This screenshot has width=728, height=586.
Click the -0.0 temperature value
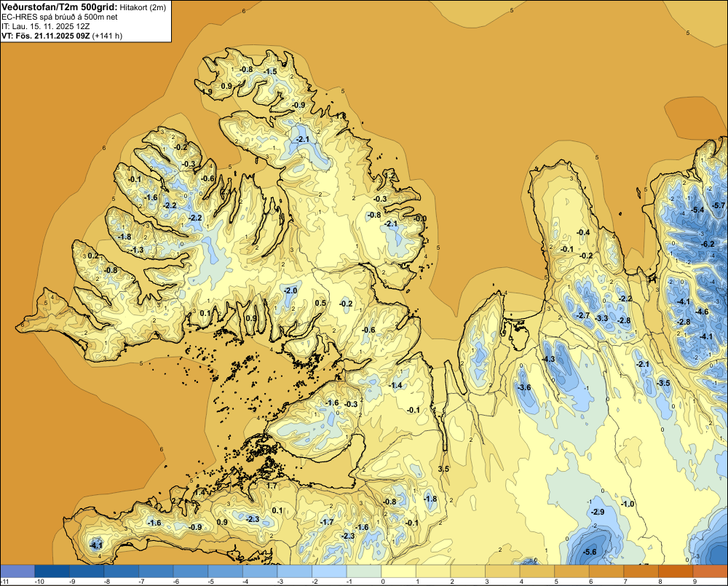click(420, 218)
